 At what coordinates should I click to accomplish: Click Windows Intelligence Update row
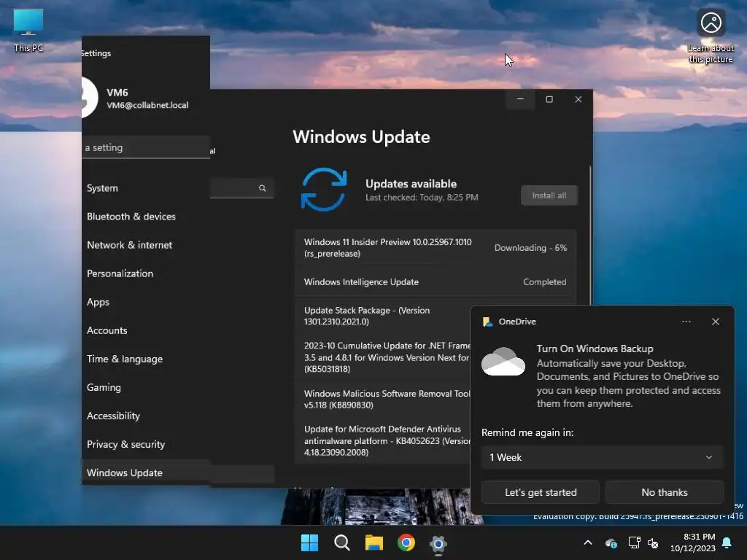coord(435,282)
